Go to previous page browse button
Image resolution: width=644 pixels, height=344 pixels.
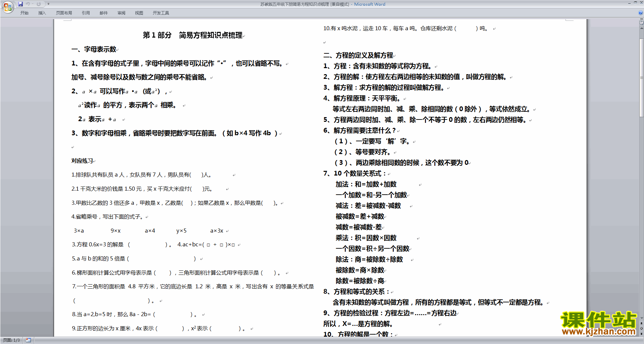point(642,324)
